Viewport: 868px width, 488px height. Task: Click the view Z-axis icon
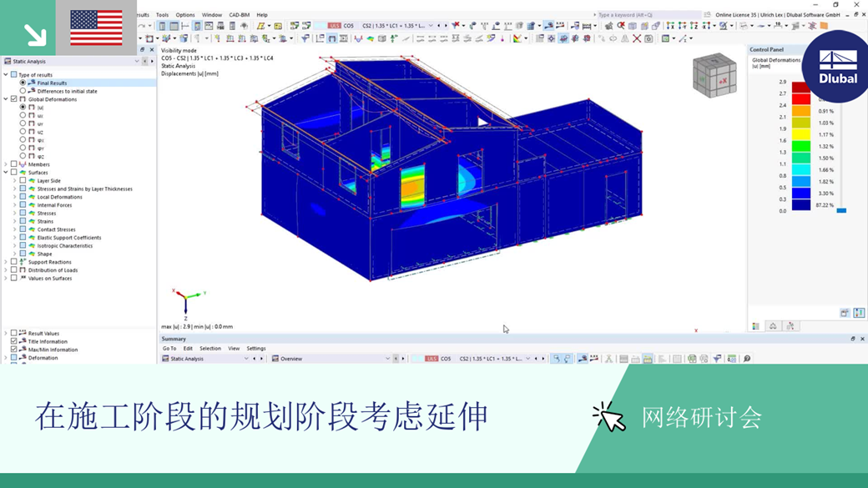point(694,26)
